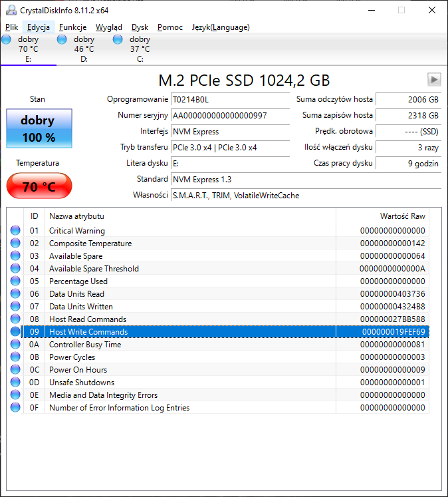Click status orb for Data Units Written row
The image size is (448, 497).
point(15,307)
